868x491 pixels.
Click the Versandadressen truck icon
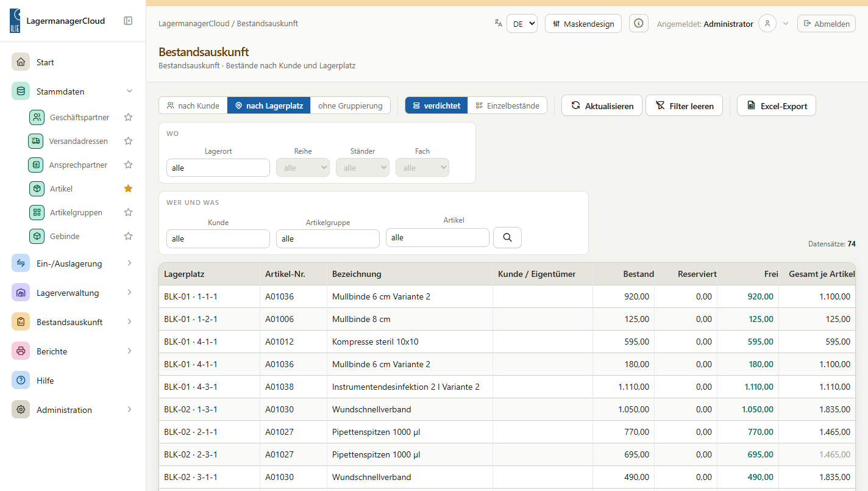click(x=37, y=141)
